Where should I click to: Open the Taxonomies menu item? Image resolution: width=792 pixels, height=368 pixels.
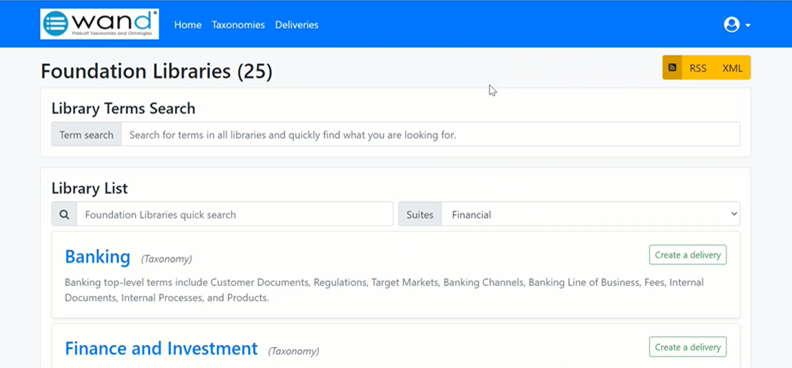(238, 25)
